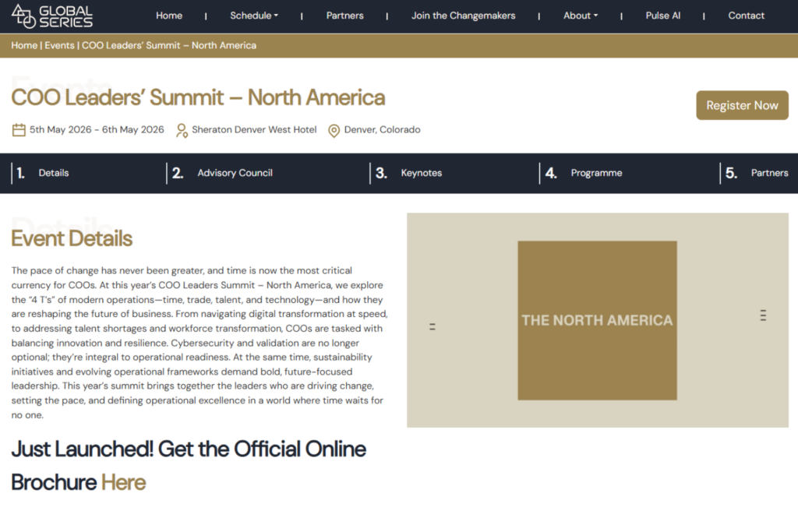Screen dimensions: 798x532
Task: Select the Keynotes section tab
Action: click(422, 173)
